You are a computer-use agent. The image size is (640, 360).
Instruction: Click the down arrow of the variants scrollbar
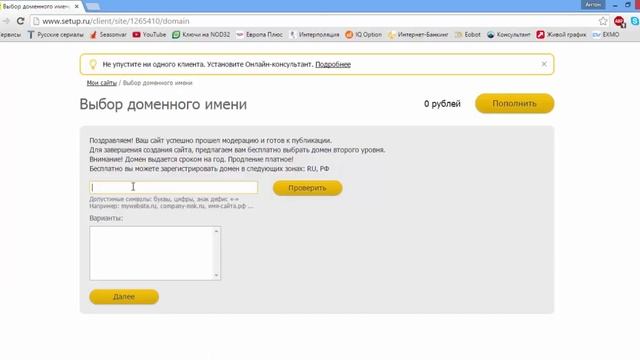click(216, 276)
